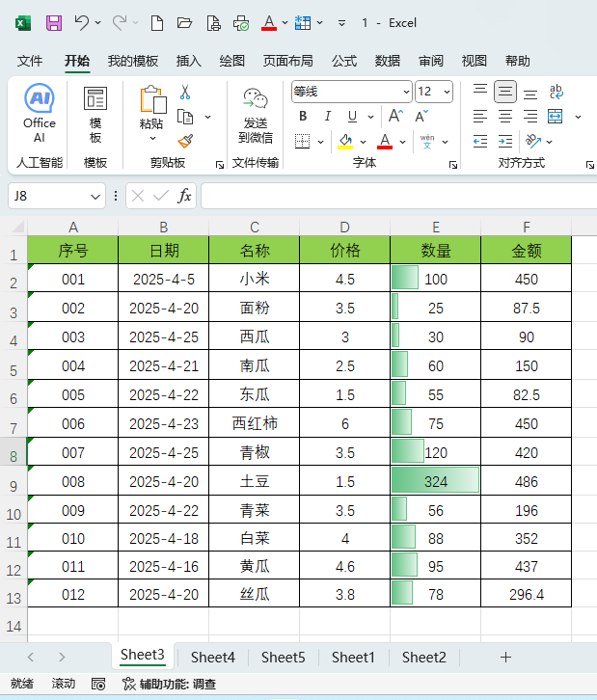Toggle bold formatting
Screen dimensions: 597x700
coord(303,116)
